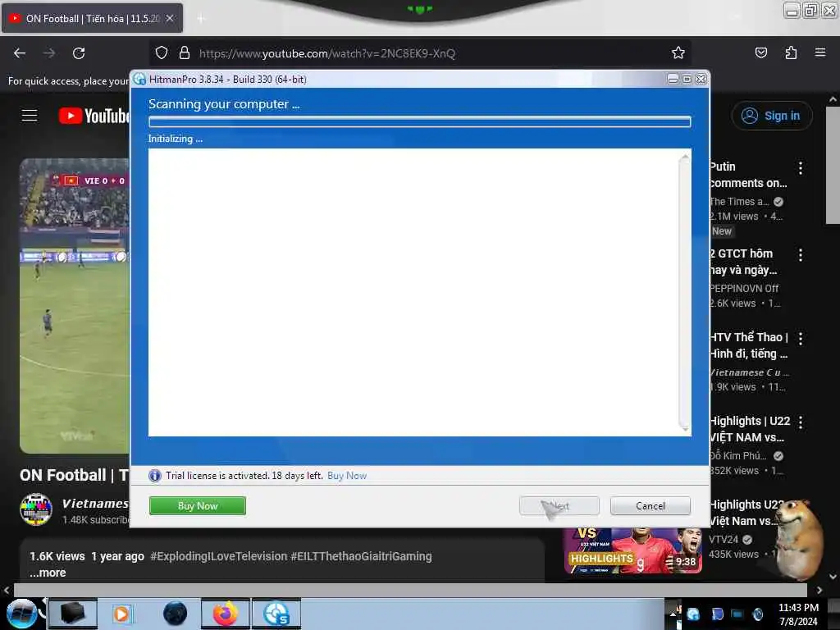Click the "Initializing ..." status text

(176, 139)
